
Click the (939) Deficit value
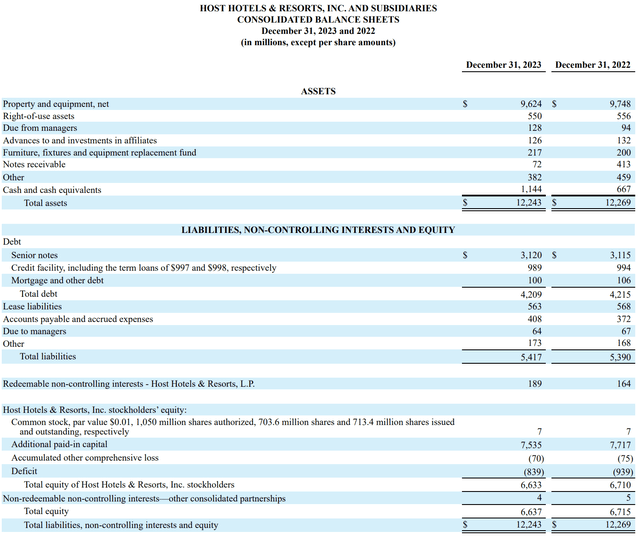point(623,472)
